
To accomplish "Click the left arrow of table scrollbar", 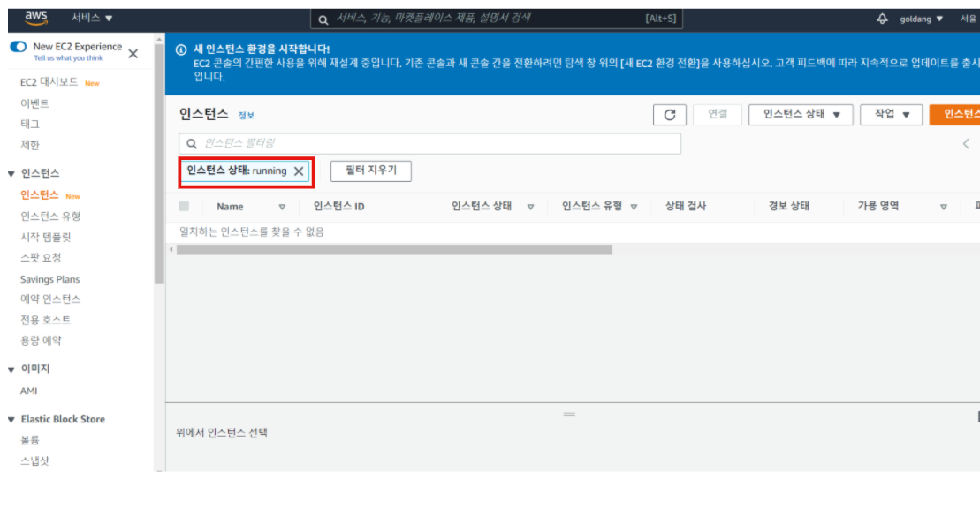I will [171, 249].
